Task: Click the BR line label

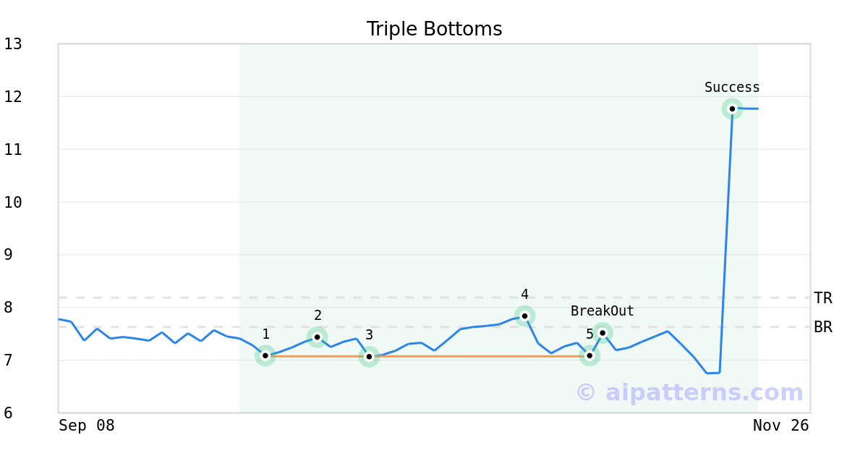Action: (822, 327)
